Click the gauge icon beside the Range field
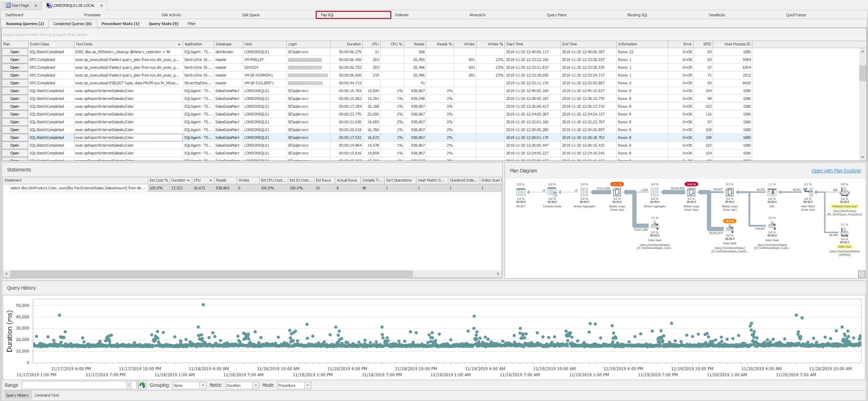 [142, 385]
